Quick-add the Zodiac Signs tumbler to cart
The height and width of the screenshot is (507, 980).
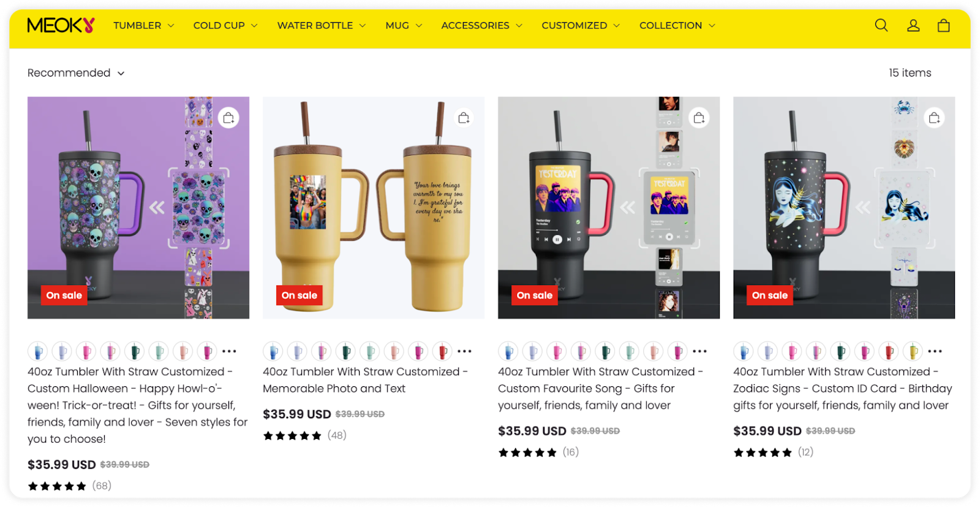934,118
